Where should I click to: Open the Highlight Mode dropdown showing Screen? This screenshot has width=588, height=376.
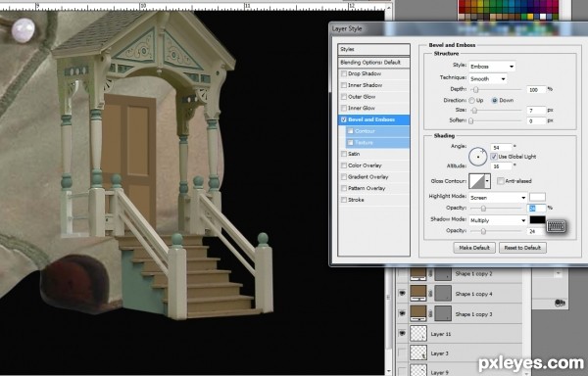pos(498,198)
